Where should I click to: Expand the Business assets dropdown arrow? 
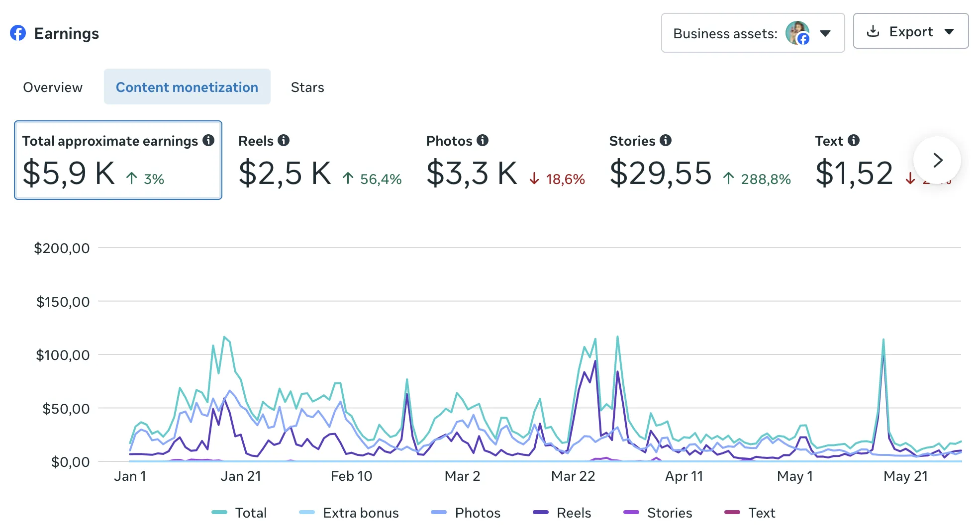click(x=825, y=33)
